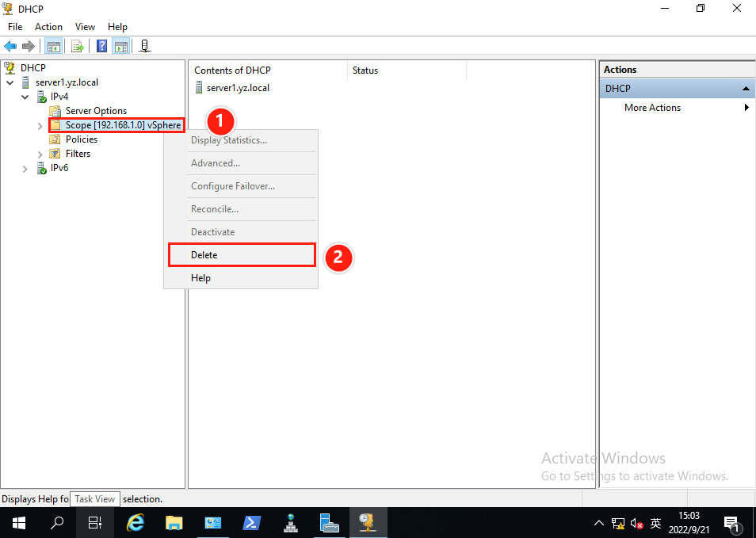Expand the IPv6 tree node
756x538 pixels.
(x=25, y=169)
